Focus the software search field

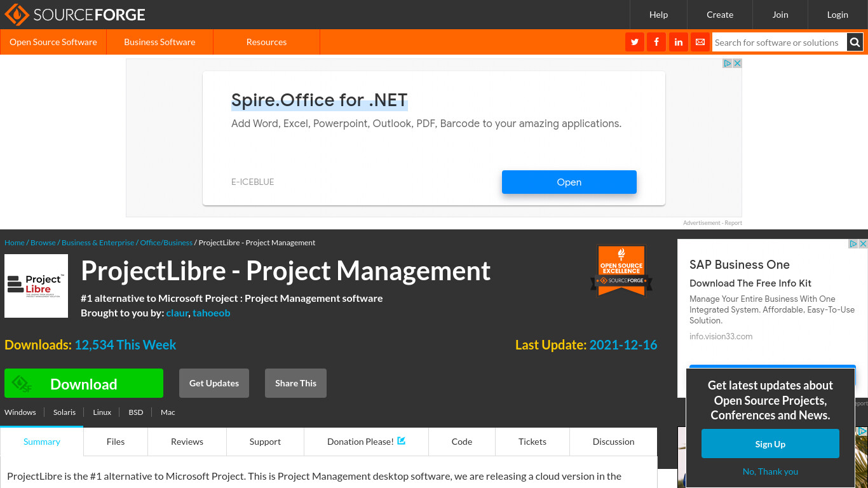780,43
